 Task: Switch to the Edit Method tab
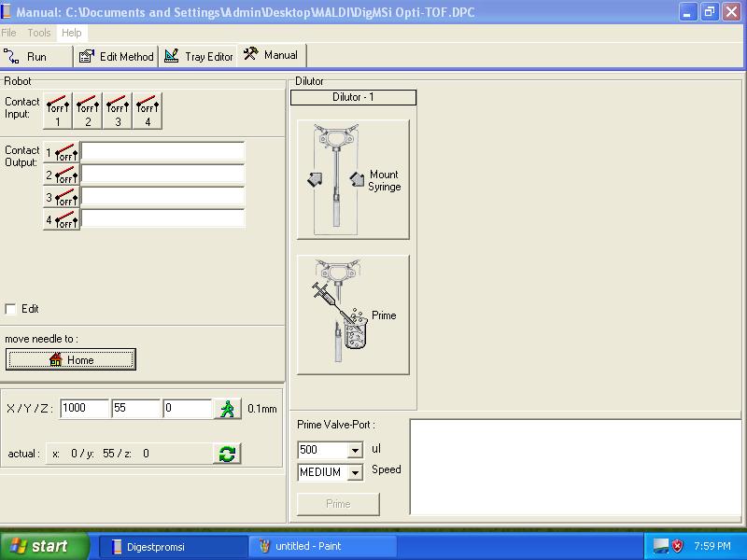[x=117, y=56]
